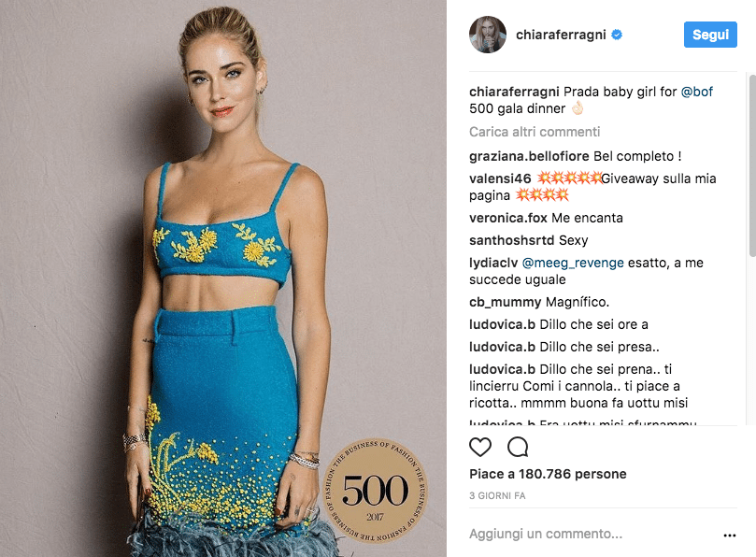The height and width of the screenshot is (557, 756).
Task: Visit cb_mummy commenter profile
Action: [x=505, y=303]
